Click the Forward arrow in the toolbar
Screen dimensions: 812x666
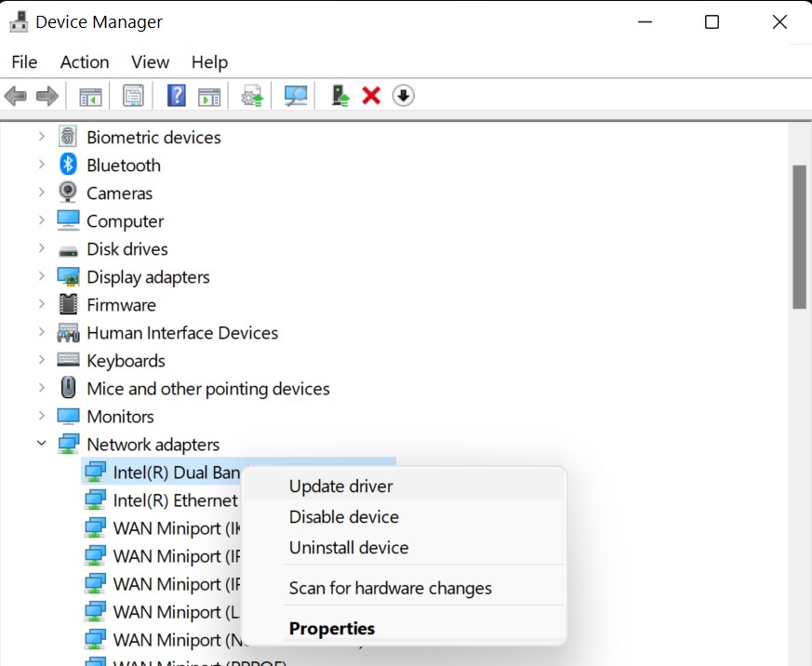(x=47, y=96)
